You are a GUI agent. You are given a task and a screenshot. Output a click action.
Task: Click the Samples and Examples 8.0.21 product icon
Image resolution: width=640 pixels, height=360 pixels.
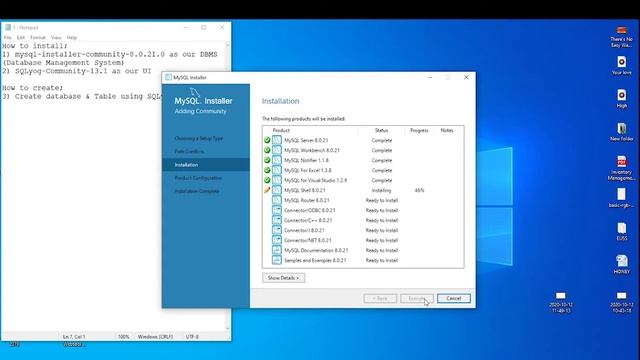[277, 260]
